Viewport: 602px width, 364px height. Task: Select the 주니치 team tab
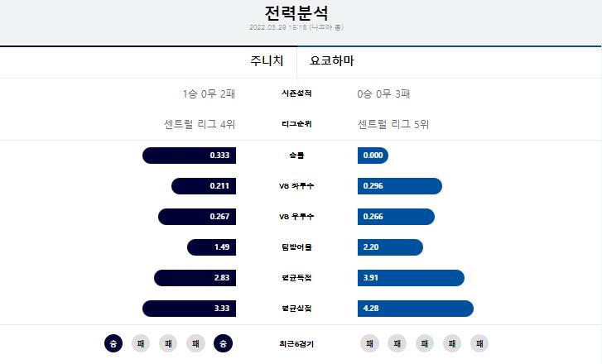[267, 60]
